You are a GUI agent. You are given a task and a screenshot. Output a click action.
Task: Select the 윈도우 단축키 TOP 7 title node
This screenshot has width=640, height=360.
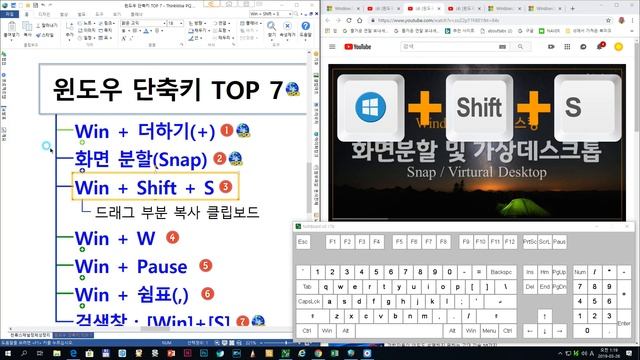[173, 89]
